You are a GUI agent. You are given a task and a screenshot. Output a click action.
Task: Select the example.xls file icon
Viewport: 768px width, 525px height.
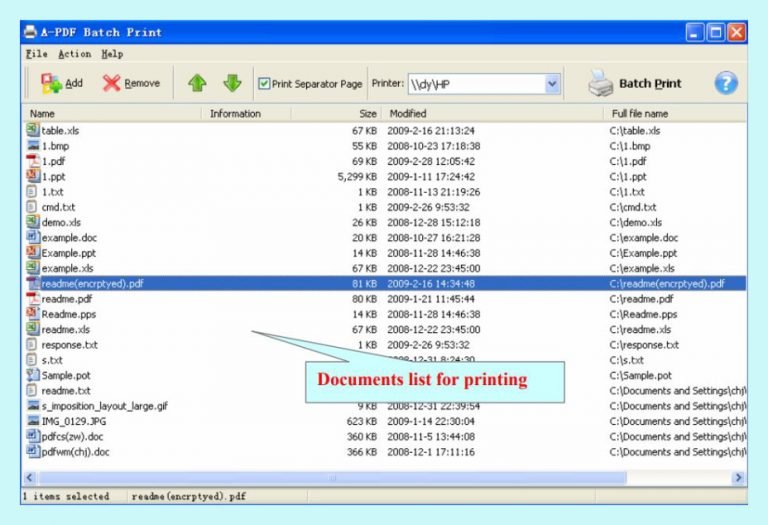point(32,268)
